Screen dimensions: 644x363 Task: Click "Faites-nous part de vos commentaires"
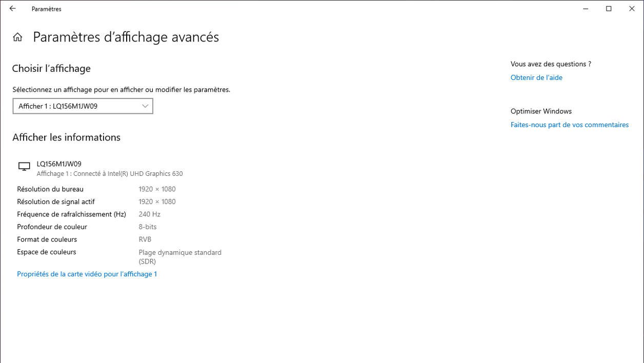coord(569,125)
